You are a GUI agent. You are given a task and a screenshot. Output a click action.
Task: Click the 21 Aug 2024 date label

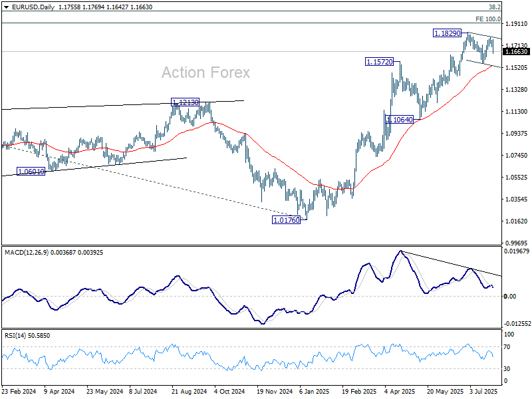pyautogui.click(x=190, y=391)
